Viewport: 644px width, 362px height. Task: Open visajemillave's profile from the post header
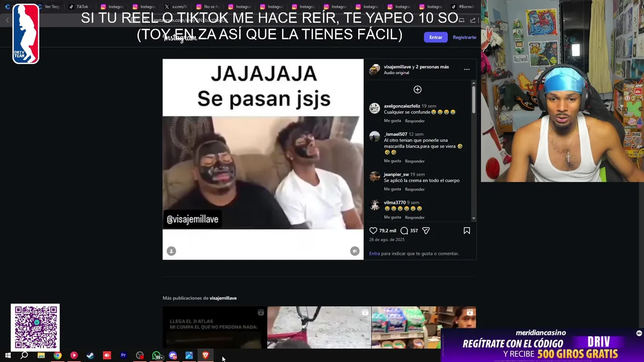point(397,67)
